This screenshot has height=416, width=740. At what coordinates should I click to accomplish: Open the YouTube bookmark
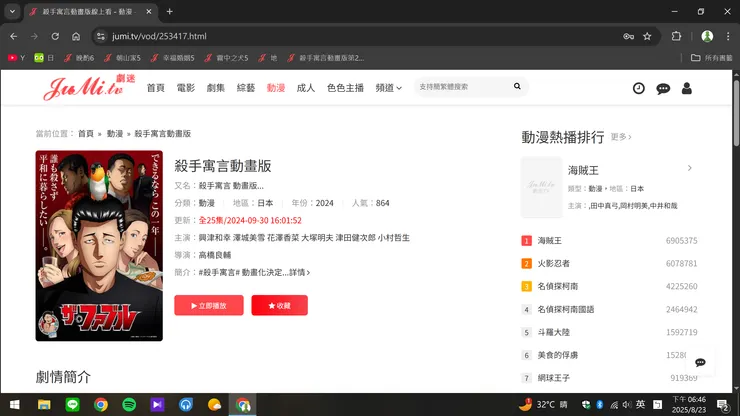[x=16, y=58]
